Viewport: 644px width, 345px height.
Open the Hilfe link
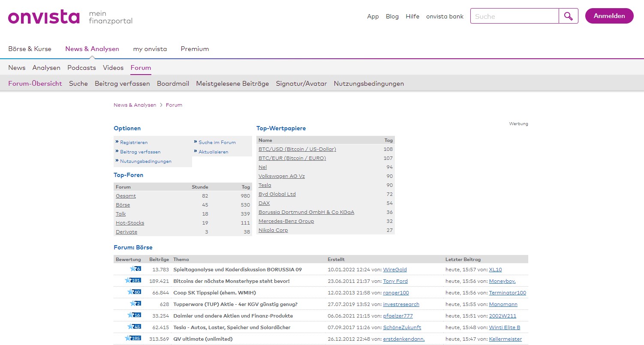click(x=412, y=16)
